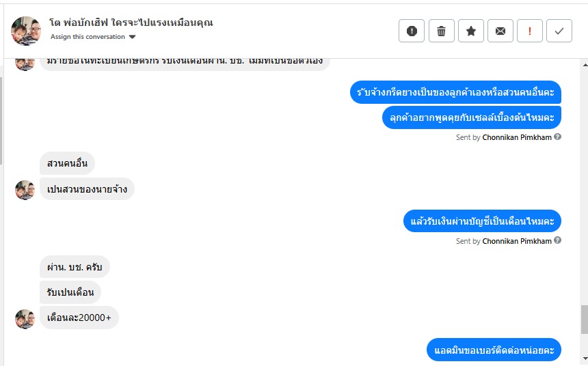Viewport: 588px width, 366px height.
Task: Click avatar beside เดือนละ20000+ message
Action: coord(25,318)
